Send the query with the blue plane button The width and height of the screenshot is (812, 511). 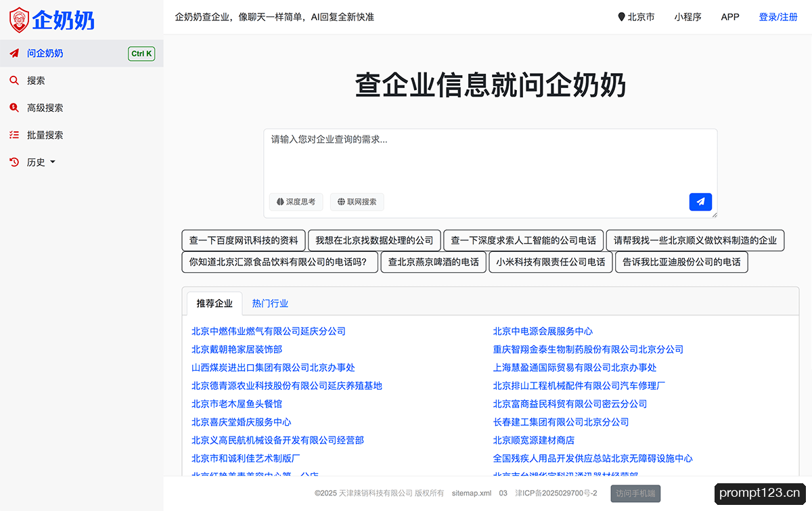(700, 202)
